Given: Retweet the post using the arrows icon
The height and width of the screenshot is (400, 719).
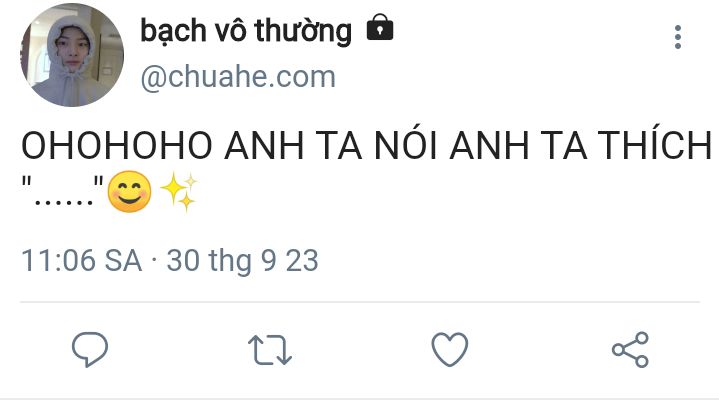Looking at the screenshot, I should click(270, 350).
